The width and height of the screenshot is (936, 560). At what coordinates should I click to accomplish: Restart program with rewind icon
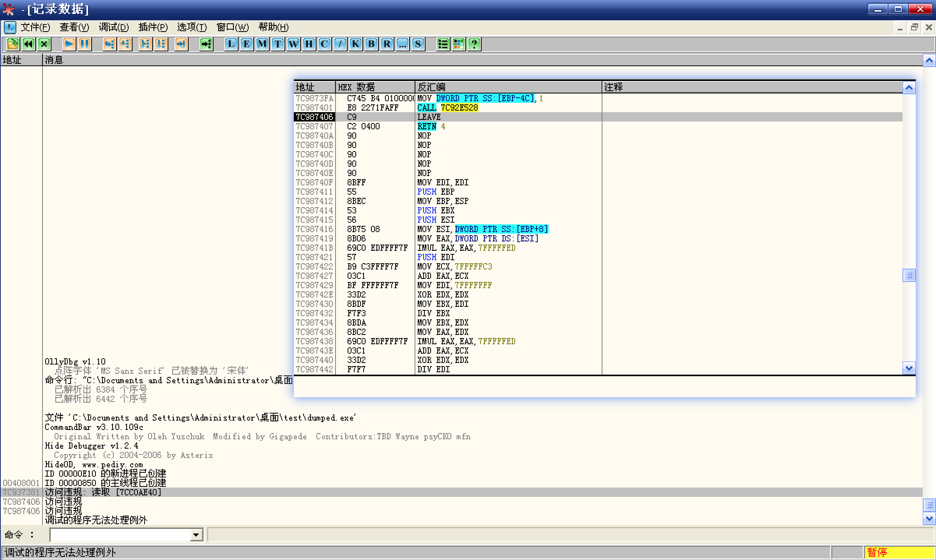click(28, 44)
